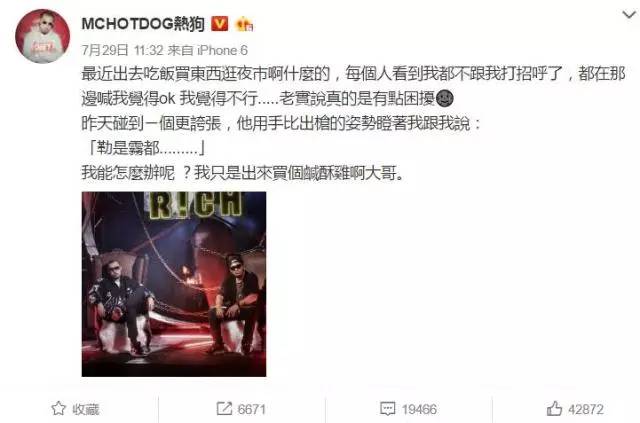Click the MCHOTDOG profile avatar
This screenshot has width=640, height=423.
(42, 36)
